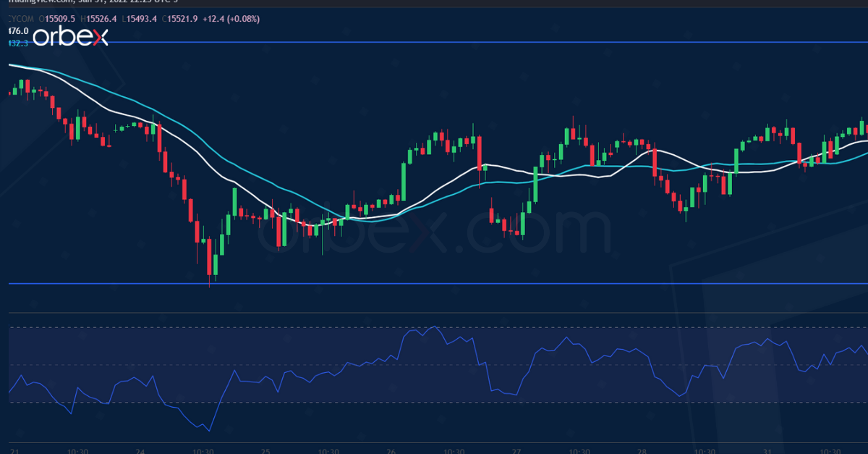Click the date label 28 on time axis

pyautogui.click(x=641, y=450)
